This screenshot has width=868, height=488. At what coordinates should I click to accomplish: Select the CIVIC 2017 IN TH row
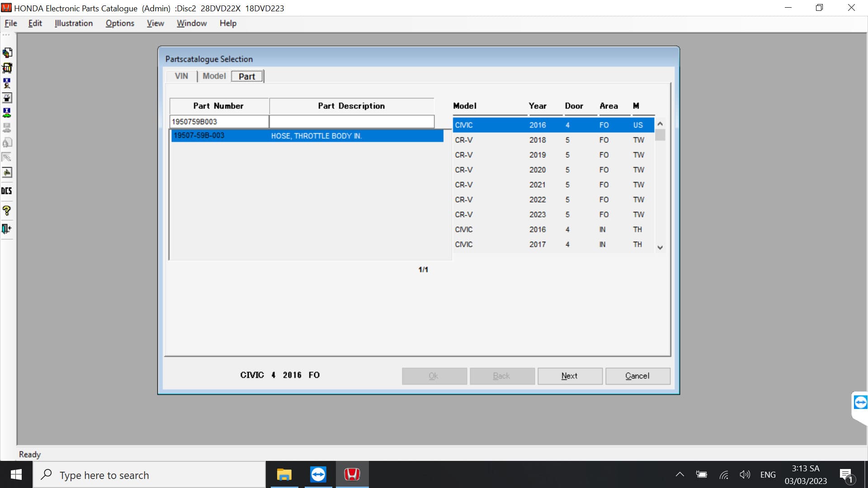(553, 244)
